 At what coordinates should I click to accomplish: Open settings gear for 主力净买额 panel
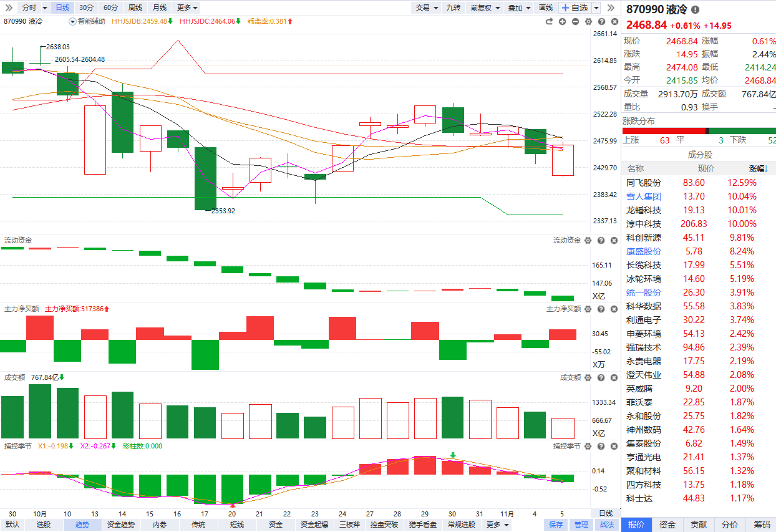pyautogui.click(x=588, y=309)
